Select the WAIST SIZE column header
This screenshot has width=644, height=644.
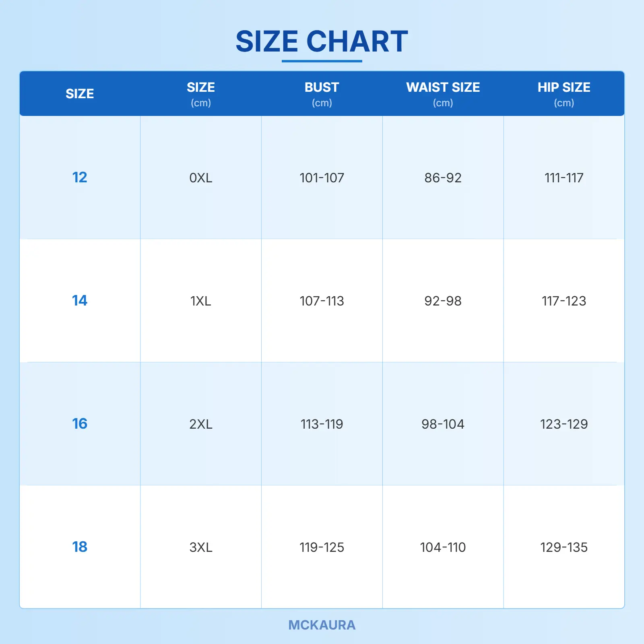point(443,93)
